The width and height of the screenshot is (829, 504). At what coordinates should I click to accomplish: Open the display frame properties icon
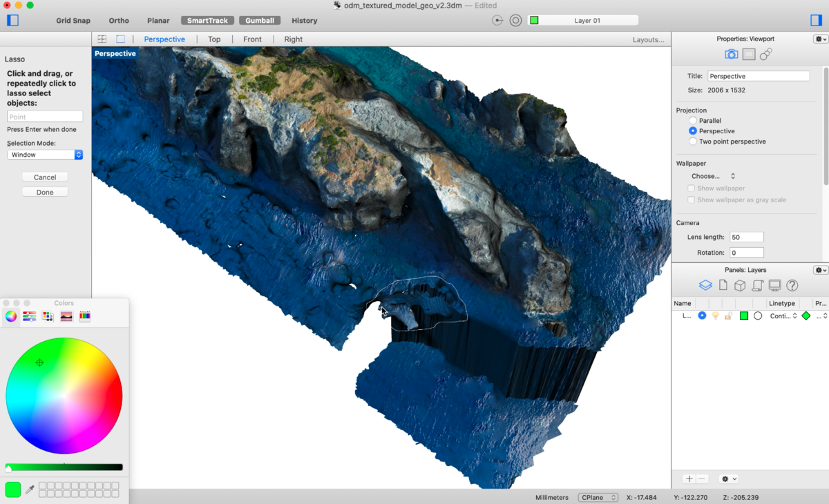749,54
